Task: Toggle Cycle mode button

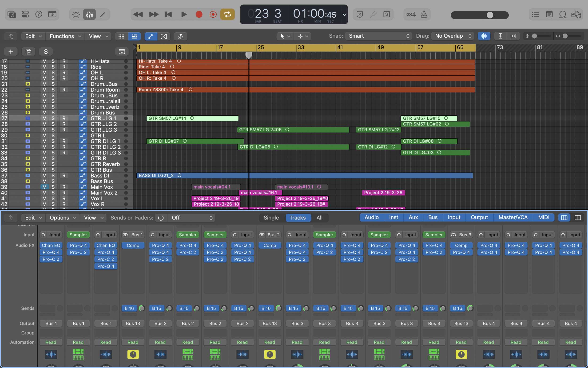Action: pos(227,15)
